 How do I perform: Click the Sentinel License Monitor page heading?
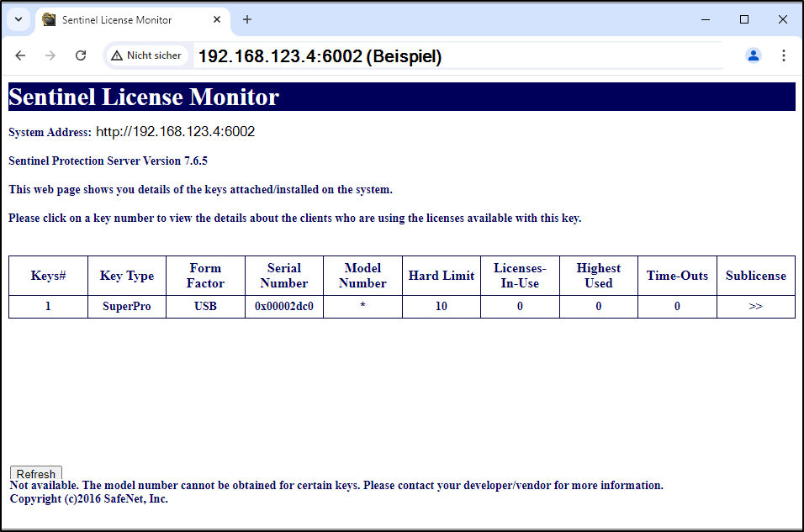click(x=144, y=97)
